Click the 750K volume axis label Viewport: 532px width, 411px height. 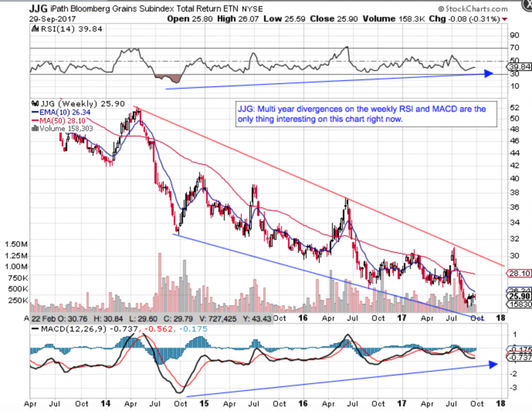(17, 278)
